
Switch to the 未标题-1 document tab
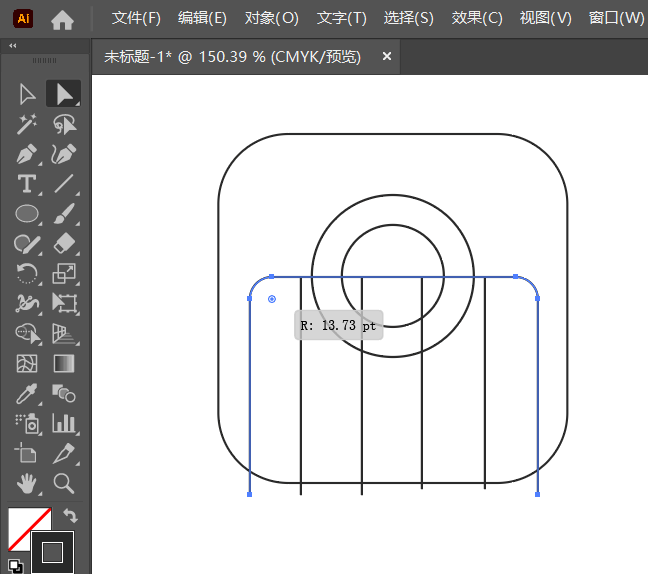coord(232,57)
